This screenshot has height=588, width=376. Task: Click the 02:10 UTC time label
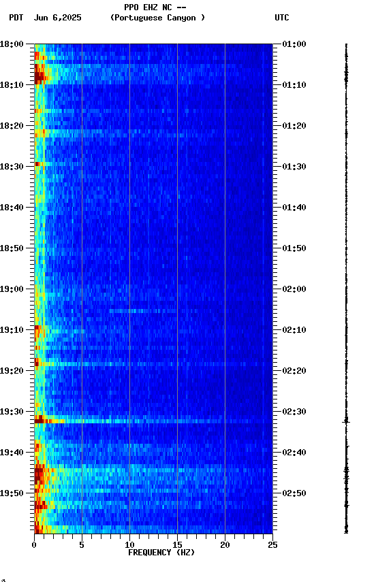coord(294,330)
